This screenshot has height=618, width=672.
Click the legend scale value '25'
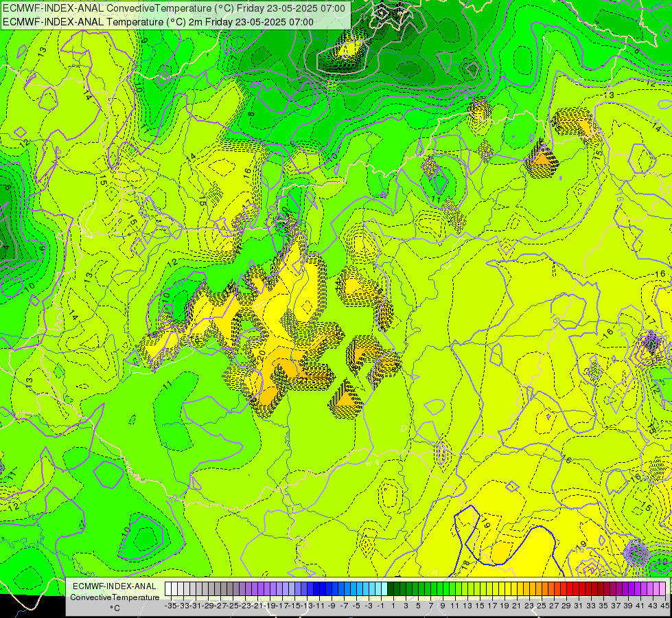click(542, 606)
